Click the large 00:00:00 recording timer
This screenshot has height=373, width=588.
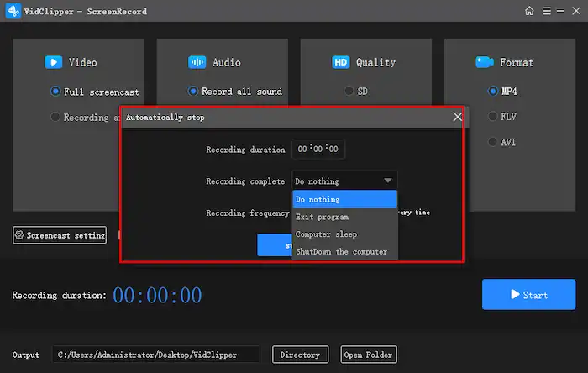click(157, 295)
